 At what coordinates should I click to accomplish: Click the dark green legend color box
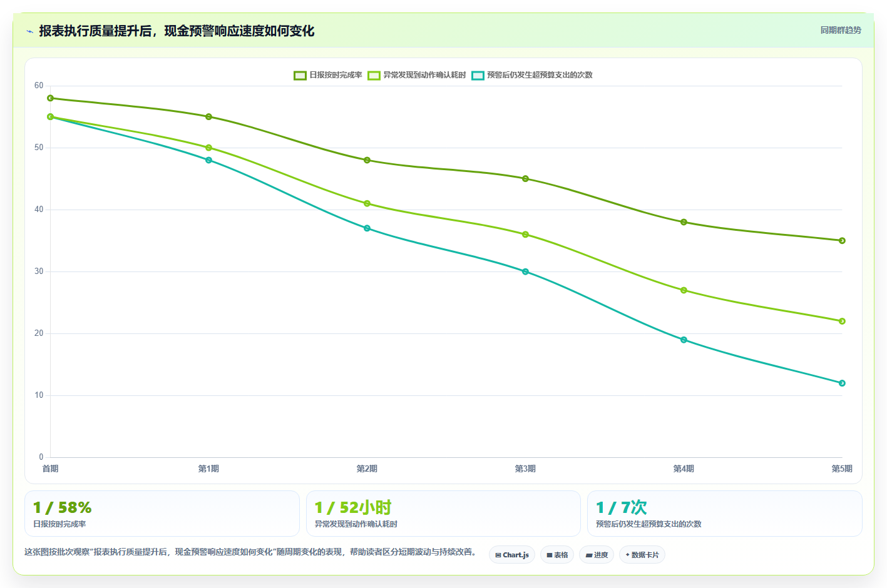coord(300,75)
